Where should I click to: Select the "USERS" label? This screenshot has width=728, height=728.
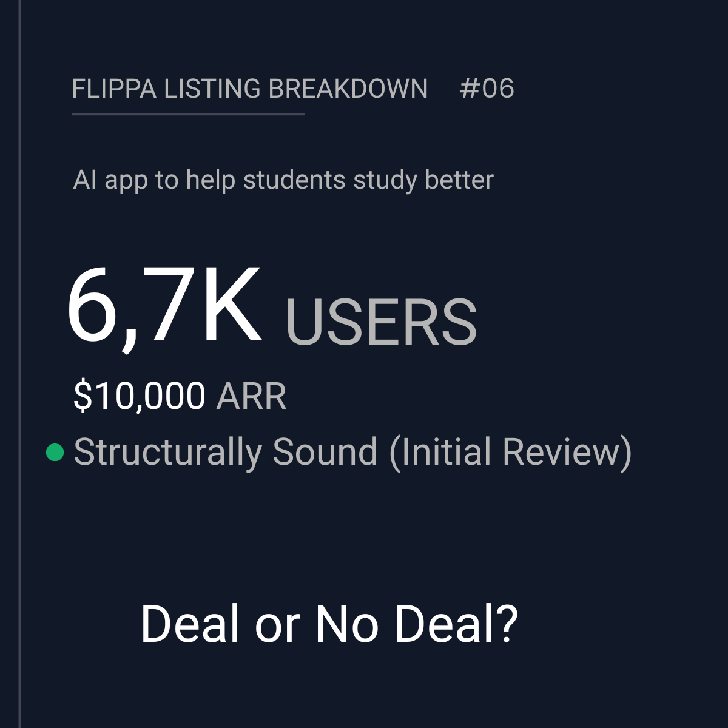tap(381, 322)
